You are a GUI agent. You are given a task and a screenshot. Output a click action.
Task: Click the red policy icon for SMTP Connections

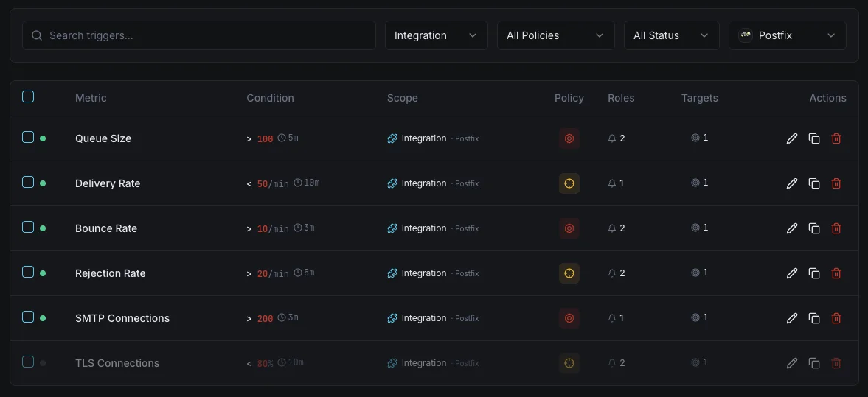(x=569, y=318)
